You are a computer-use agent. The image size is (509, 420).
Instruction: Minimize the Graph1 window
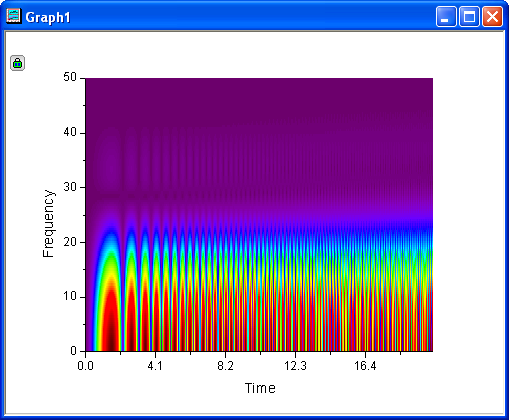pyautogui.click(x=446, y=16)
